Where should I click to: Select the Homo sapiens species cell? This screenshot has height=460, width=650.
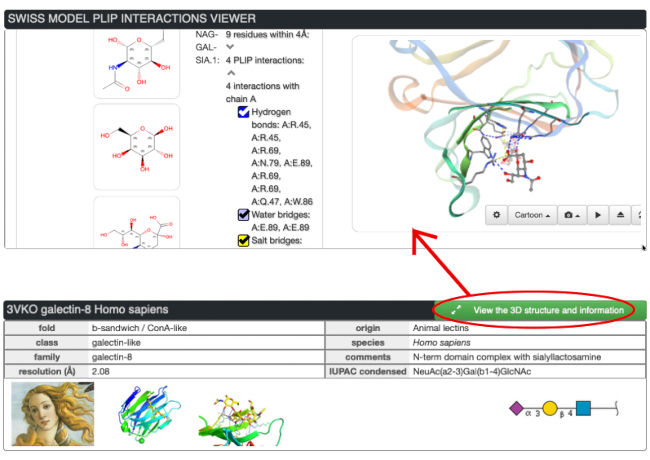click(441, 343)
